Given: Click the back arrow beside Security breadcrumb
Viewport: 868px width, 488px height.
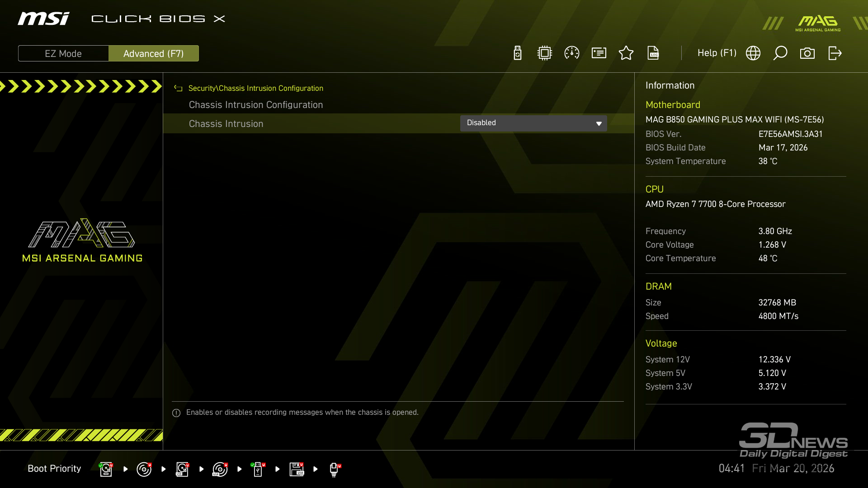Looking at the screenshot, I should click(178, 88).
